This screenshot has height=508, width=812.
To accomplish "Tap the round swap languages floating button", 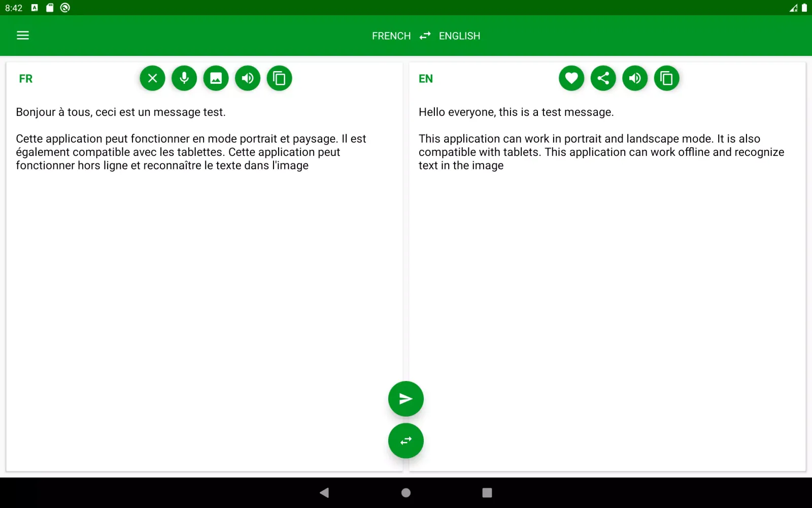I will [x=406, y=441].
